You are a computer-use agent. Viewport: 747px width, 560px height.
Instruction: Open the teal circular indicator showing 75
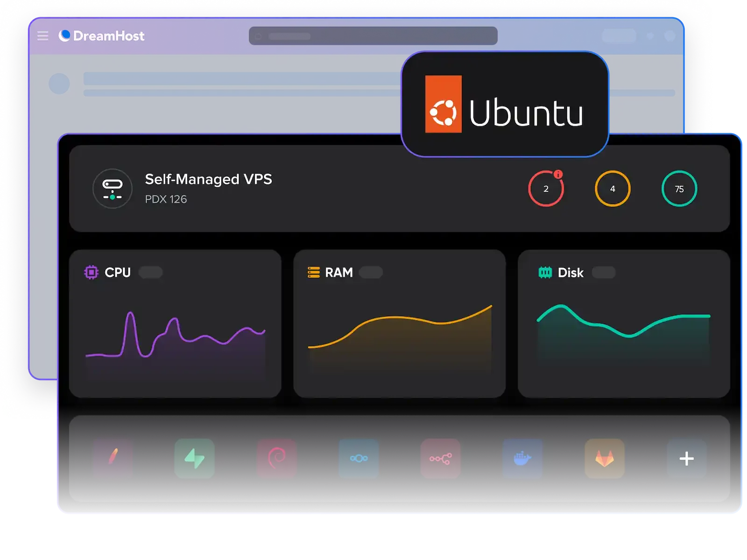point(679,189)
